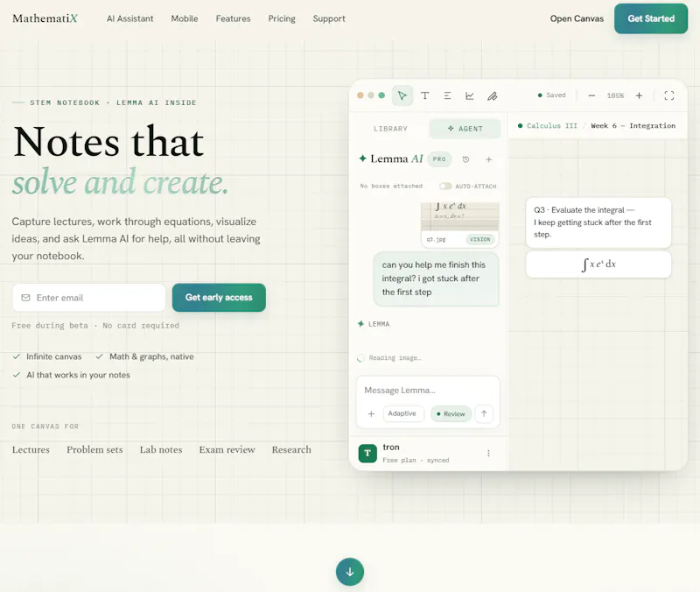Select the list align tool

[447, 95]
